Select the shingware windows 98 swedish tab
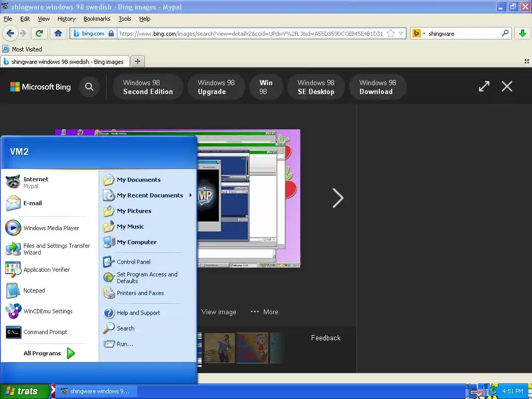This screenshot has height=399, width=532. pos(65,62)
